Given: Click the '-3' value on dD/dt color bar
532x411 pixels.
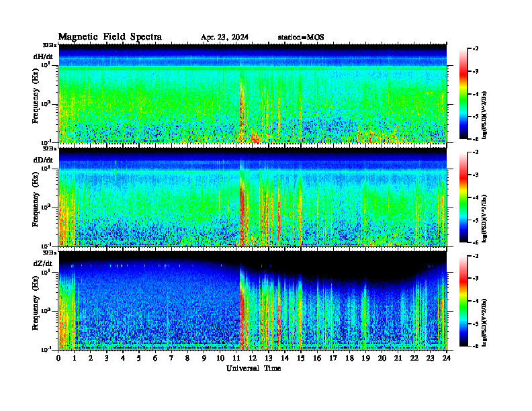Looking at the screenshot, I should pyautogui.click(x=476, y=175).
